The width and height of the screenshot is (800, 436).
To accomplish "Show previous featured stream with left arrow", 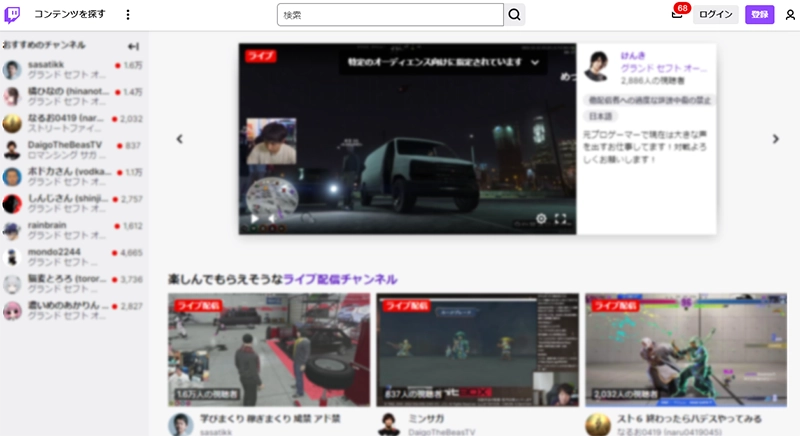I will click(180, 139).
